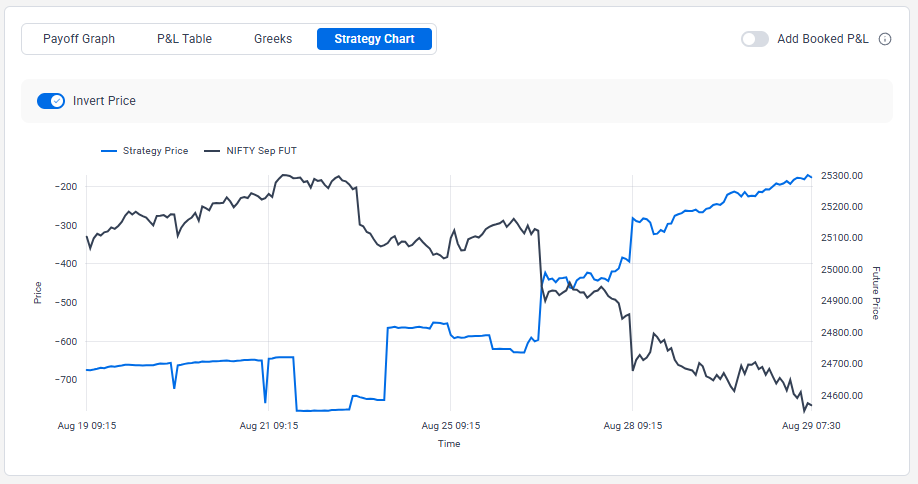Hide Strategy Price series via legend label

tap(155, 151)
